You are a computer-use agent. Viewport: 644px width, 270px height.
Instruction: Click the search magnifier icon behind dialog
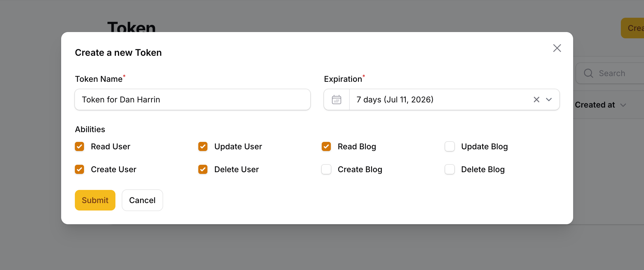(x=588, y=73)
